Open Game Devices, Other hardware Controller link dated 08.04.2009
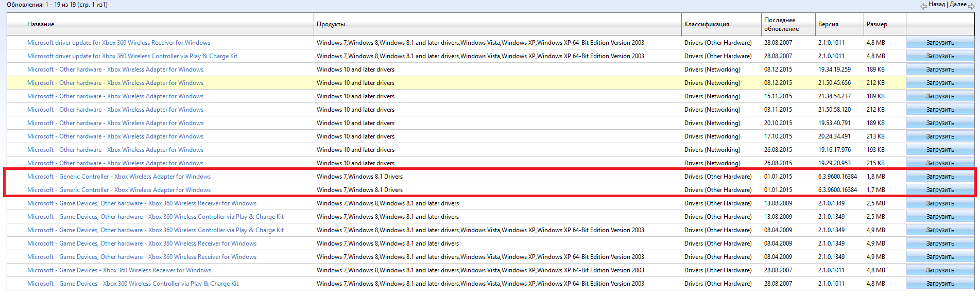 156,230
